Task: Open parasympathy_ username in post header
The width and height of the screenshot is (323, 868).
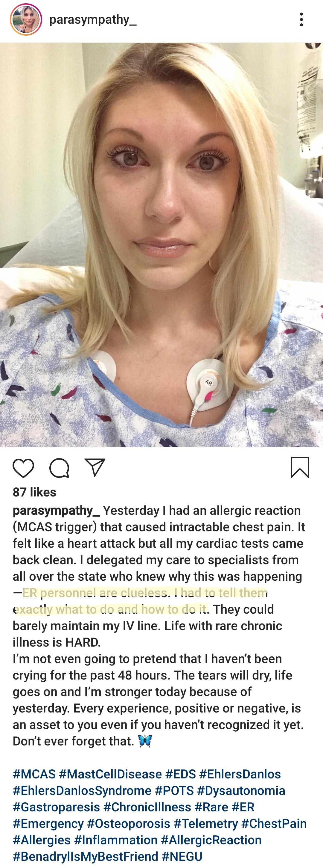Action: click(x=93, y=20)
